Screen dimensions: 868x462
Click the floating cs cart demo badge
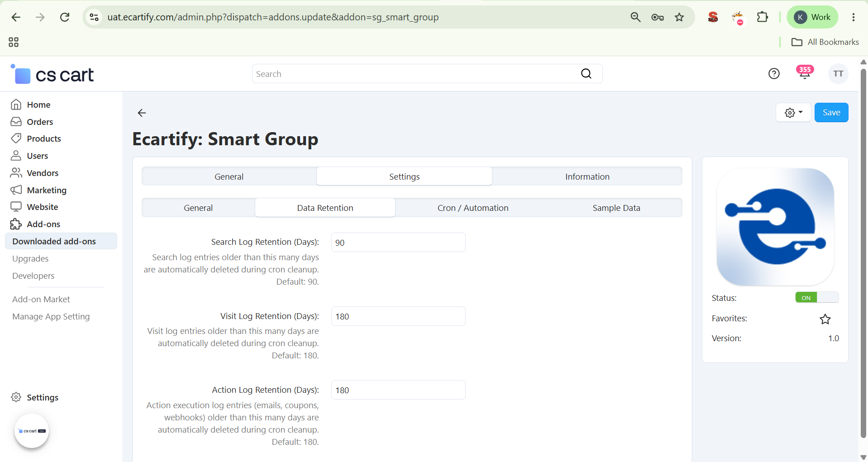pyautogui.click(x=32, y=431)
